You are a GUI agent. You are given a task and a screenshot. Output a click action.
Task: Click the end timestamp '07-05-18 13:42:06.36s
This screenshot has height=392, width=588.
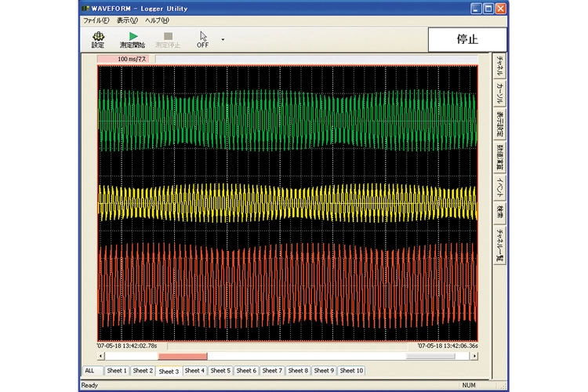click(x=448, y=346)
